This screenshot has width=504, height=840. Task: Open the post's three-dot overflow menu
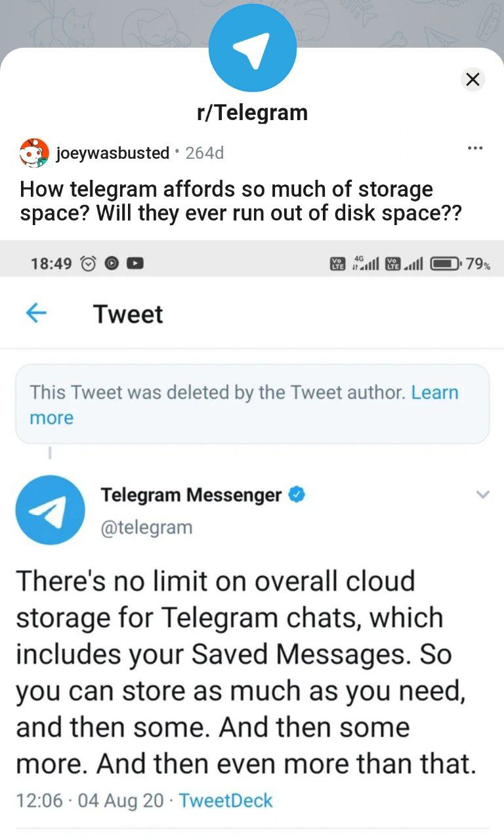[x=475, y=148]
